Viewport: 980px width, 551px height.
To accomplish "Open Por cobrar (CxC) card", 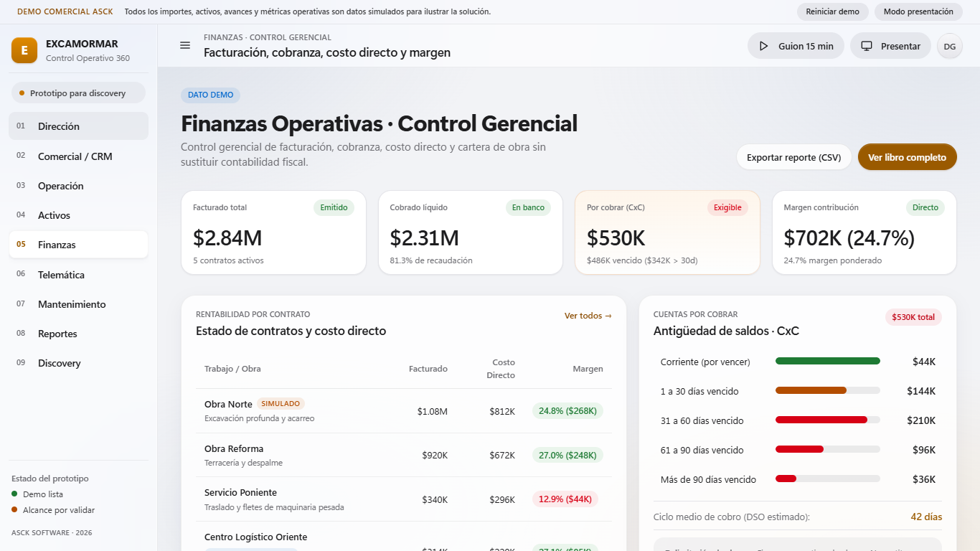I will coord(667,232).
